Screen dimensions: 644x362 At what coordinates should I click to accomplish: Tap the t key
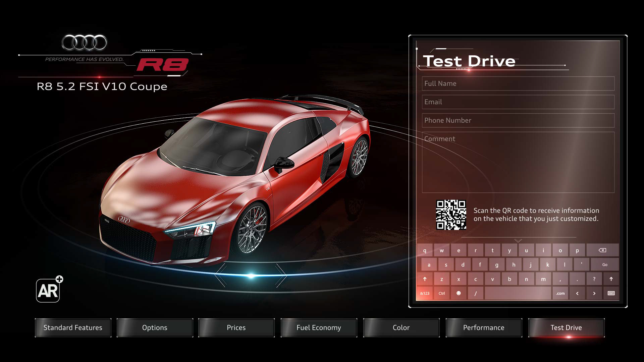(492, 250)
